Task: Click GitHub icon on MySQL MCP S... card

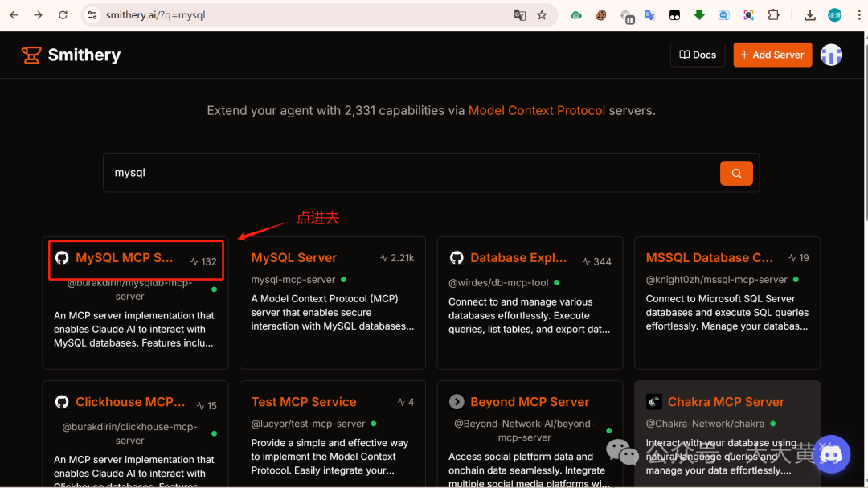Action: tap(62, 257)
